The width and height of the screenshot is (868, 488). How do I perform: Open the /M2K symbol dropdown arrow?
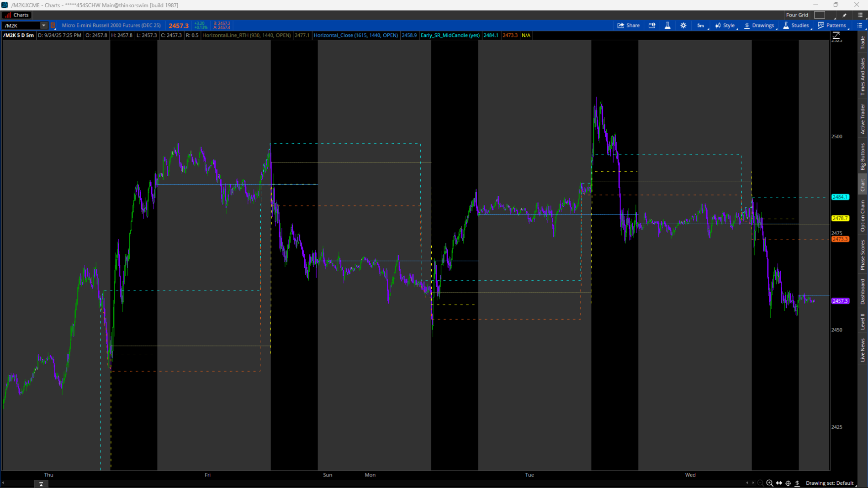click(x=43, y=26)
